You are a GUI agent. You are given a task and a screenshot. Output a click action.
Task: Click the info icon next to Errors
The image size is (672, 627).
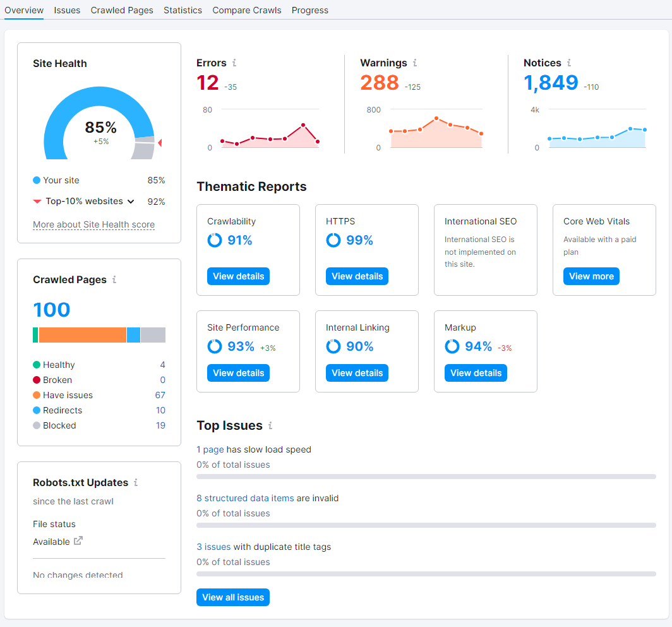pos(234,63)
